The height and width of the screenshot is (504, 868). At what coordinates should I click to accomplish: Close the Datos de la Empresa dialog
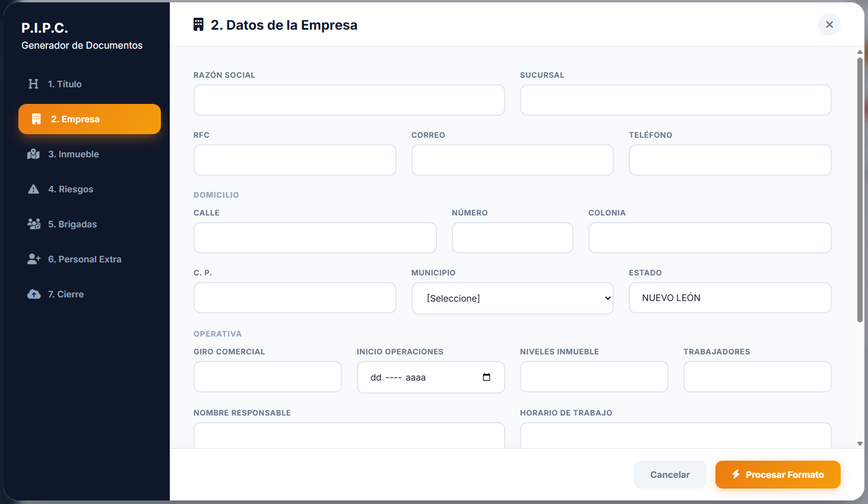(829, 24)
